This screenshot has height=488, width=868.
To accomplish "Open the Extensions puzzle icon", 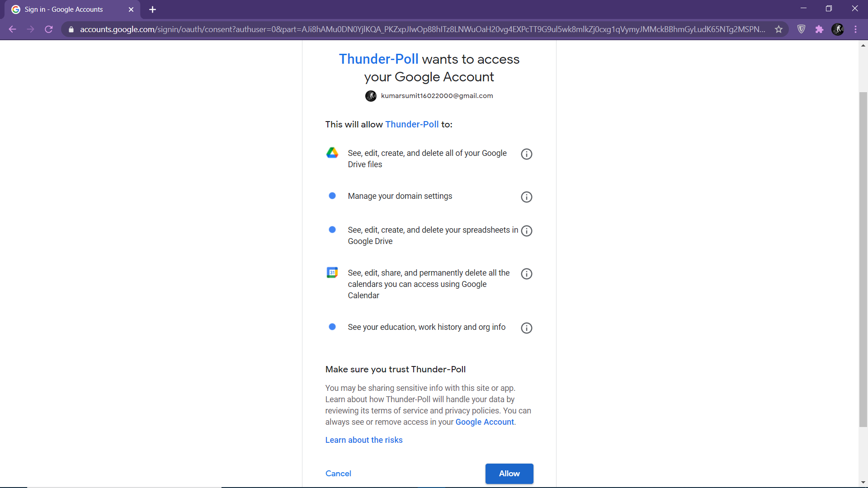I will click(x=819, y=29).
